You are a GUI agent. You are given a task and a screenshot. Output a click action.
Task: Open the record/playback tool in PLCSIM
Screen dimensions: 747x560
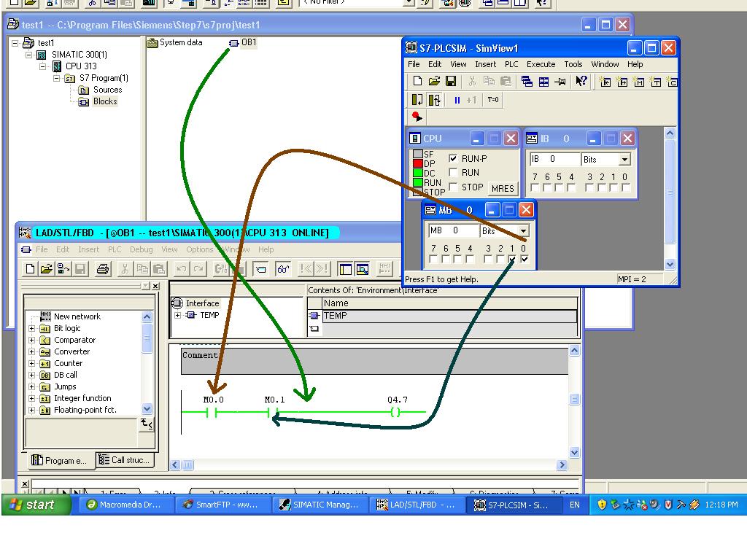coord(417,116)
